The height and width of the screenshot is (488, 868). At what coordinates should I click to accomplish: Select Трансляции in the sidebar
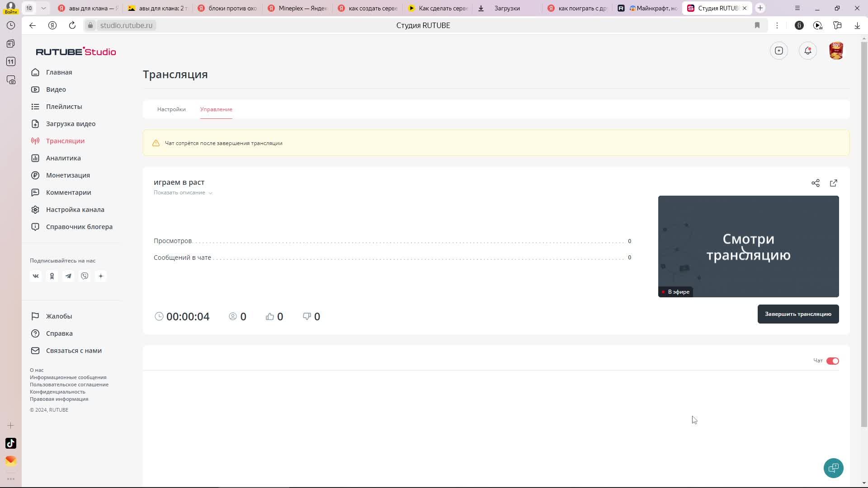(x=65, y=141)
